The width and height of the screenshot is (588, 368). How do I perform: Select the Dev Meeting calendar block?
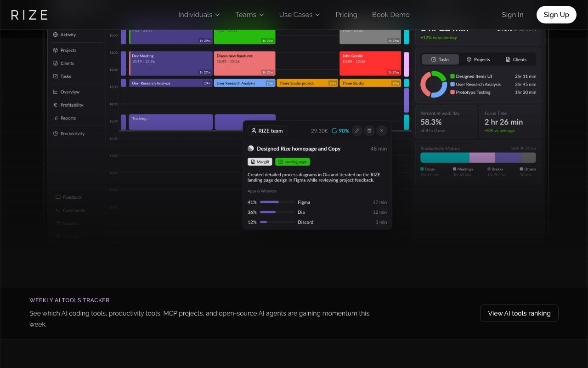171,63
